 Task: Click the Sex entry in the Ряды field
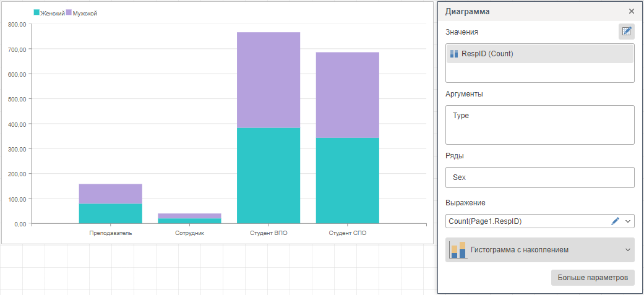click(x=459, y=177)
